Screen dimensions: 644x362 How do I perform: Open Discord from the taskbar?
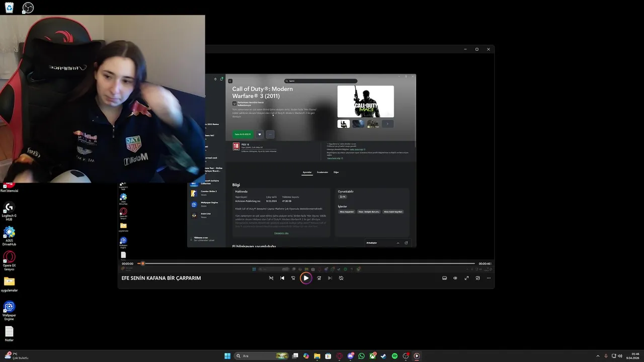(x=351, y=356)
